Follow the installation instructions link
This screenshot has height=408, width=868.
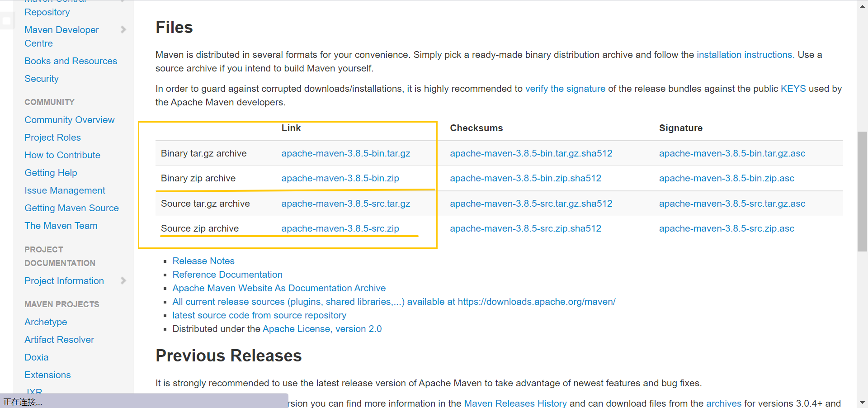click(745, 55)
